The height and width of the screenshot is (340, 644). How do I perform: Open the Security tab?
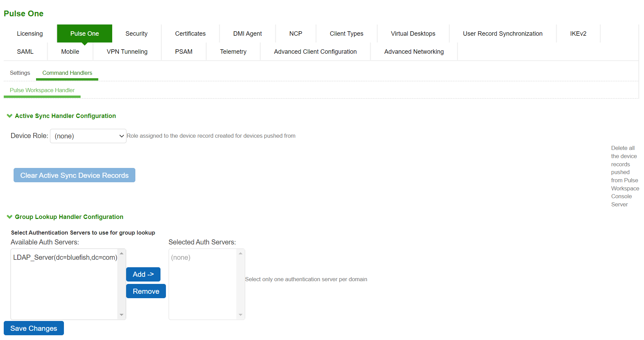[x=136, y=34]
